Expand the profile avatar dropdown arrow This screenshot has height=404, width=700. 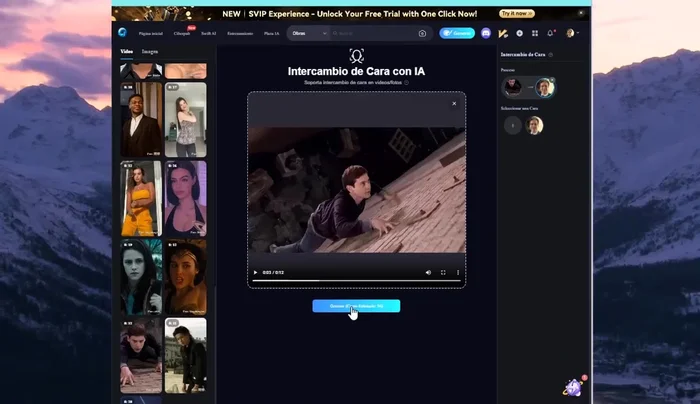coord(578,33)
